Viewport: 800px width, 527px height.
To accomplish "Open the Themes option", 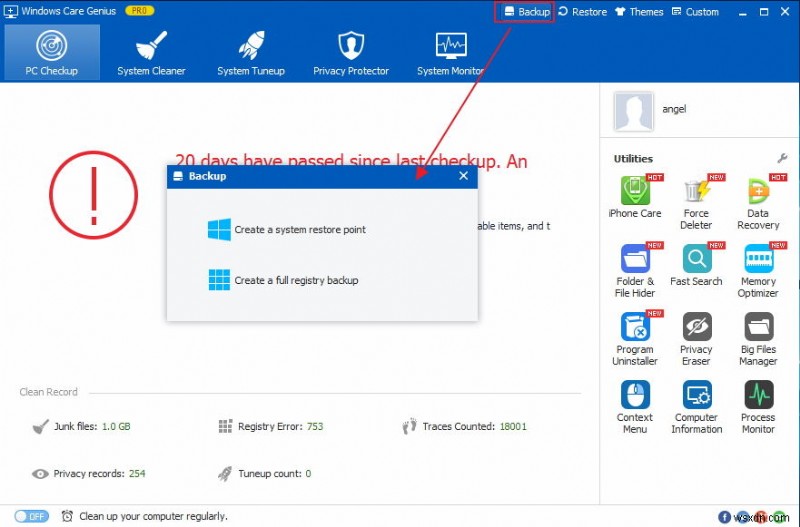I will 639,12.
